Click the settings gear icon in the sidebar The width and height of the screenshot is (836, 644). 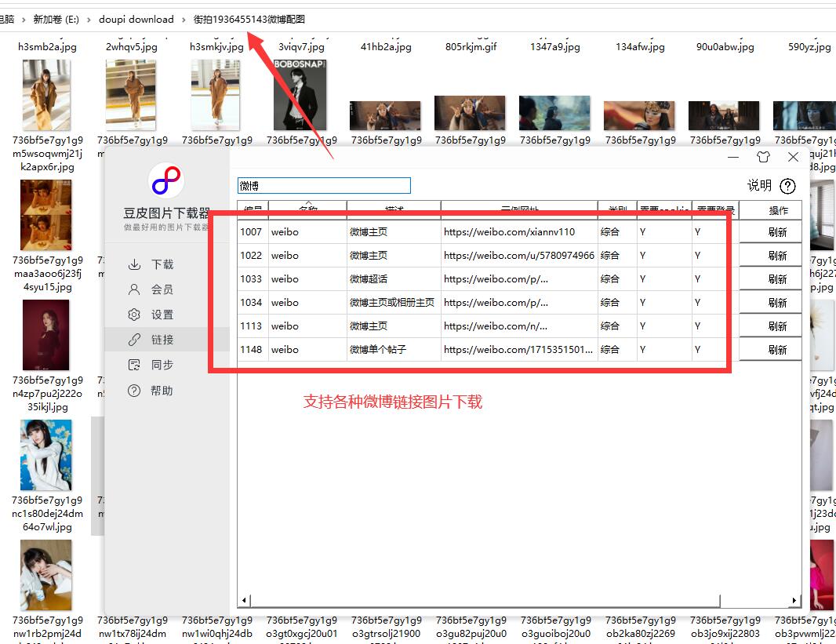click(134, 315)
